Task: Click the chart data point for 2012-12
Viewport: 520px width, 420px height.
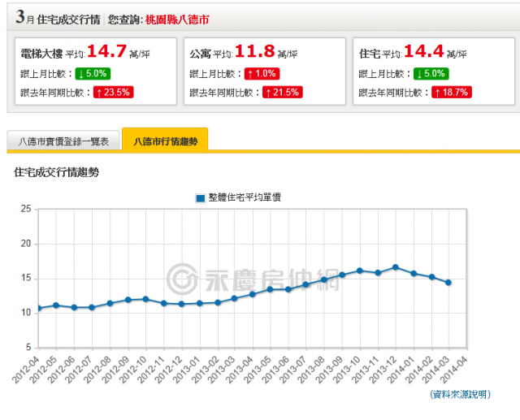Action: [181, 304]
